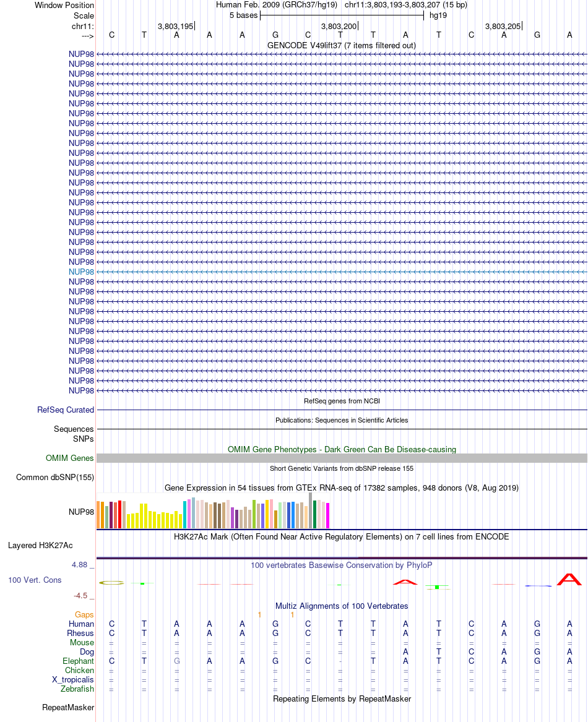Click the tall gray bar in GTEx chart
This screenshot has width=588, height=722.
pos(311,510)
